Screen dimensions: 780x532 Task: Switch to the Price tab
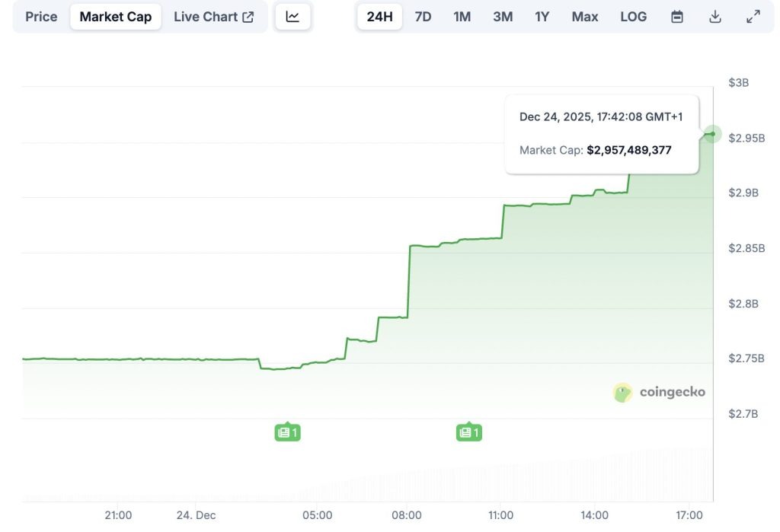pyautogui.click(x=40, y=16)
